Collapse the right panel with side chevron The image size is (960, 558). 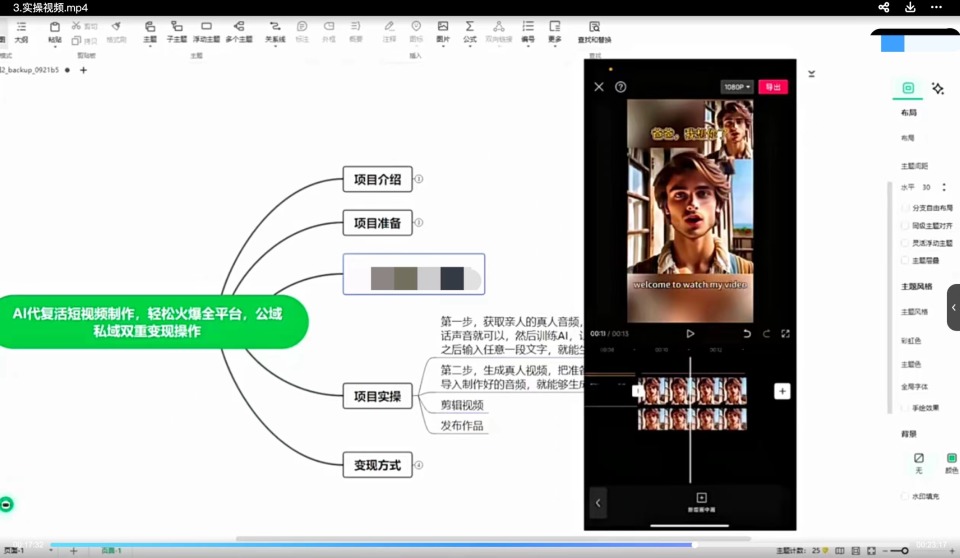pyautogui.click(x=953, y=307)
